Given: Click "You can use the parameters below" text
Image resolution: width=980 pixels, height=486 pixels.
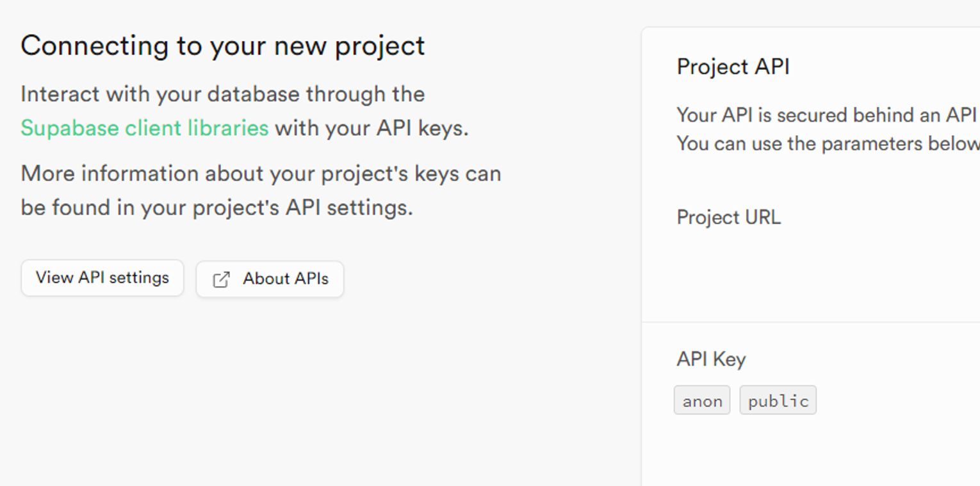Looking at the screenshot, I should [828, 143].
